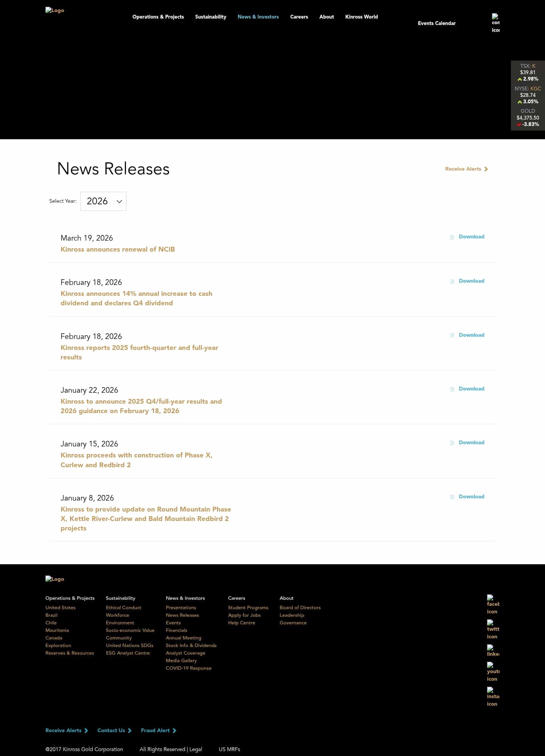545x756 pixels.
Task: Open Mauritania in footer
Action: [x=57, y=630]
